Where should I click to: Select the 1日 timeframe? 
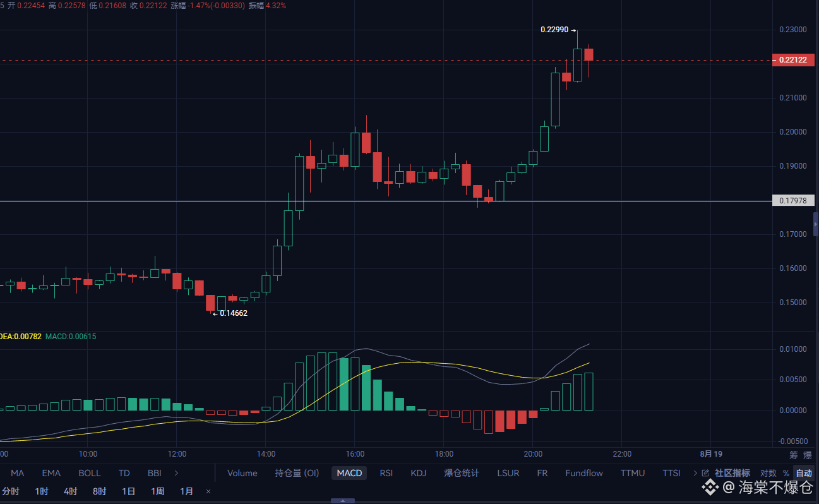[128, 491]
